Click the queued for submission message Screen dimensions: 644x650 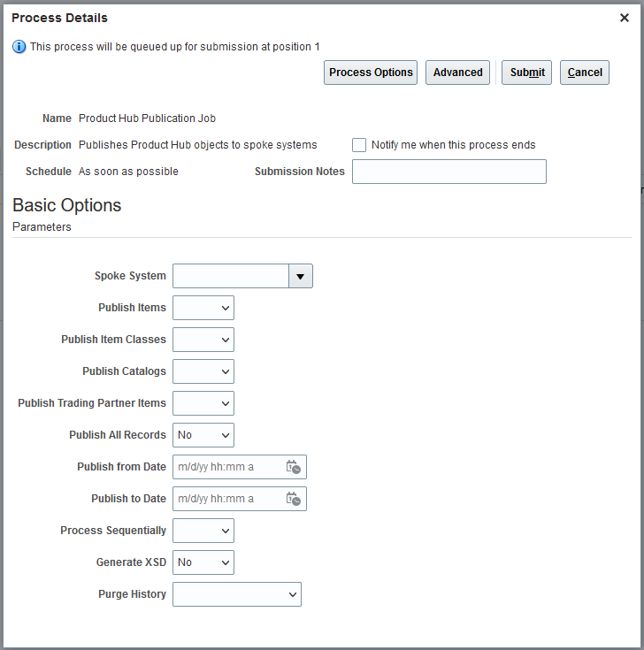175,46
